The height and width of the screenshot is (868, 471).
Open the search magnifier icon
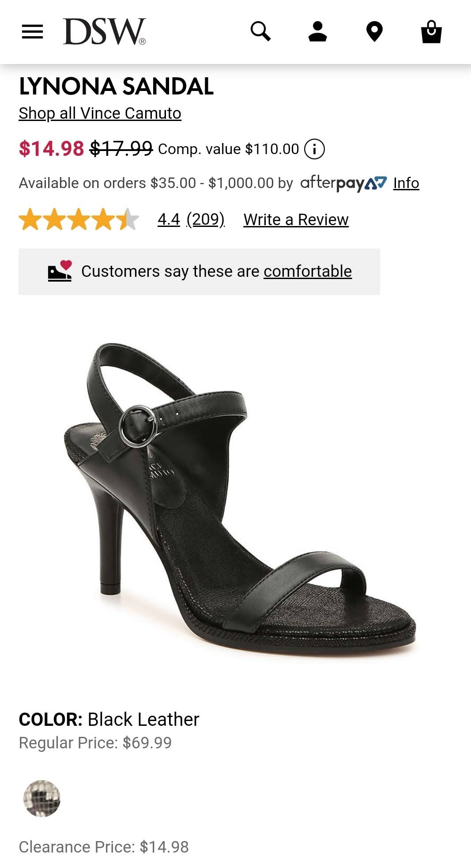(x=260, y=31)
